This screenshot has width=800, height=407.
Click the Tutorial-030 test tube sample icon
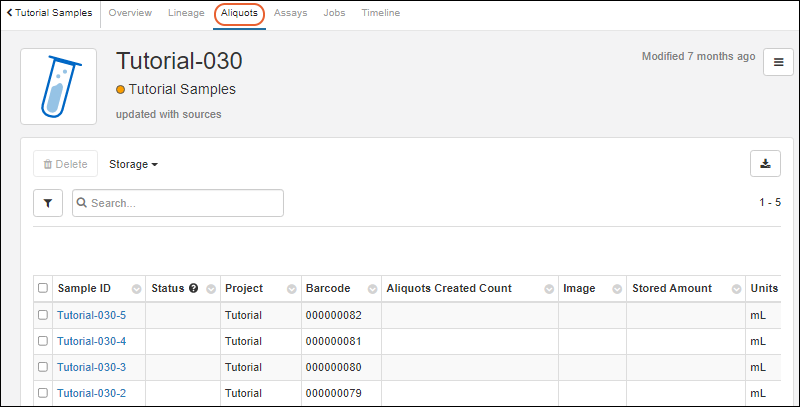click(59, 86)
